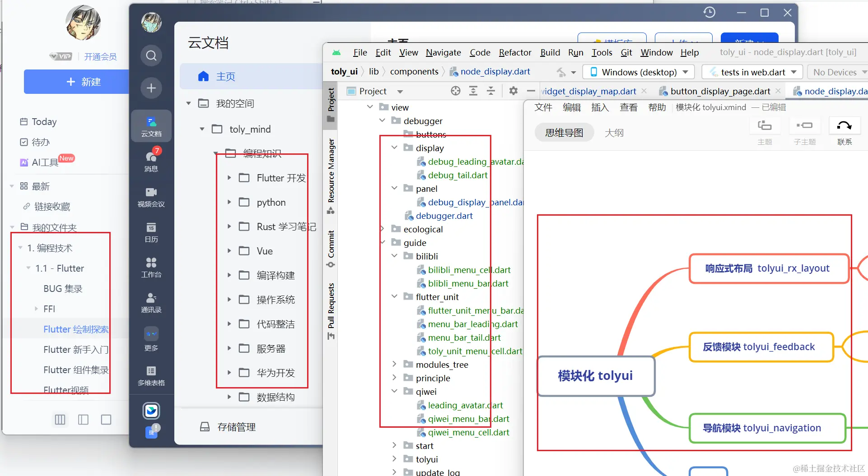Screen dimensions: 868x476
Task: Open 通讯录 in the dark sidebar
Action: pyautogui.click(x=151, y=303)
